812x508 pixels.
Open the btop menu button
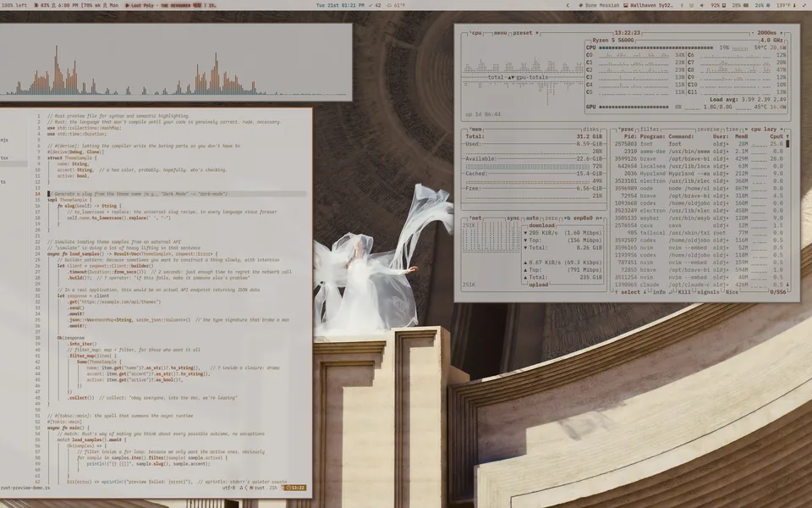tap(500, 33)
